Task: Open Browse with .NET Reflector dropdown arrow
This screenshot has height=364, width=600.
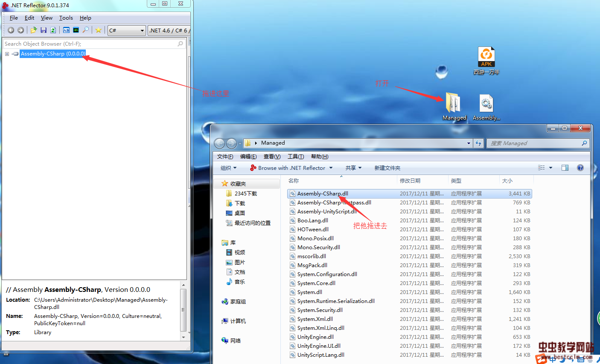Action: 331,168
